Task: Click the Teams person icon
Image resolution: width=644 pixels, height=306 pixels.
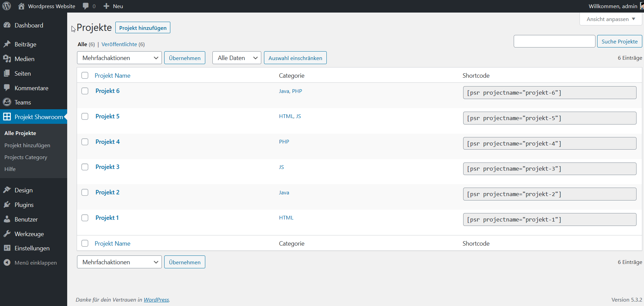Action: click(x=7, y=102)
